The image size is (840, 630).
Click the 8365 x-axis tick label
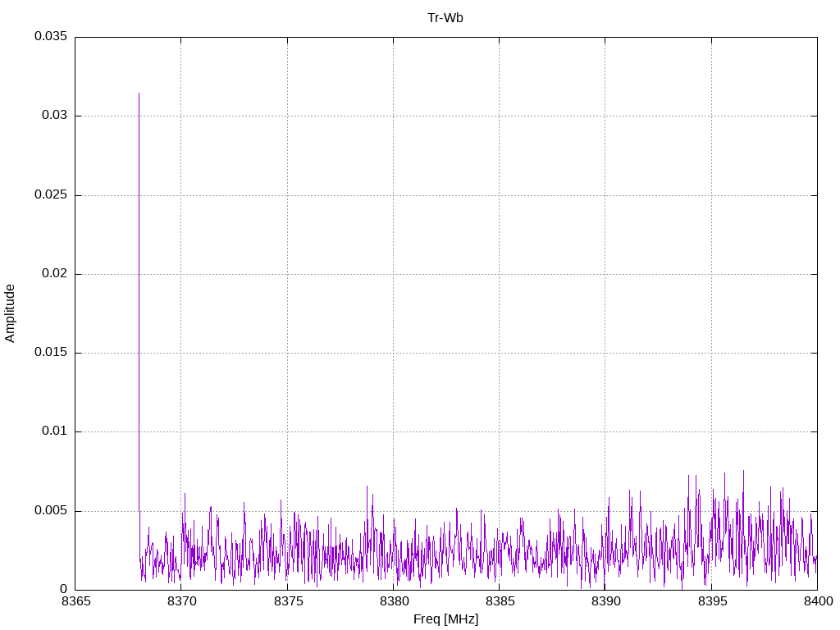point(75,603)
